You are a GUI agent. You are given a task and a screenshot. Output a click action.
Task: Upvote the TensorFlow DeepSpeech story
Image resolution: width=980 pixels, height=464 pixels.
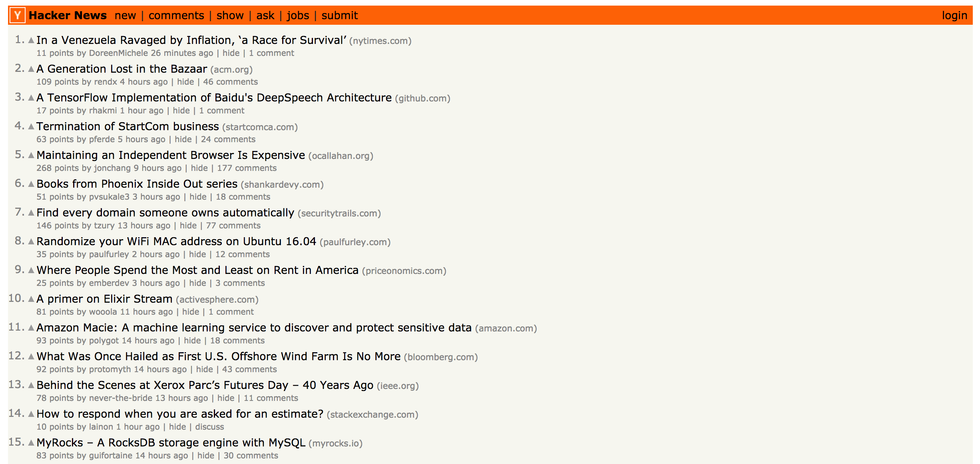pyautogui.click(x=31, y=98)
